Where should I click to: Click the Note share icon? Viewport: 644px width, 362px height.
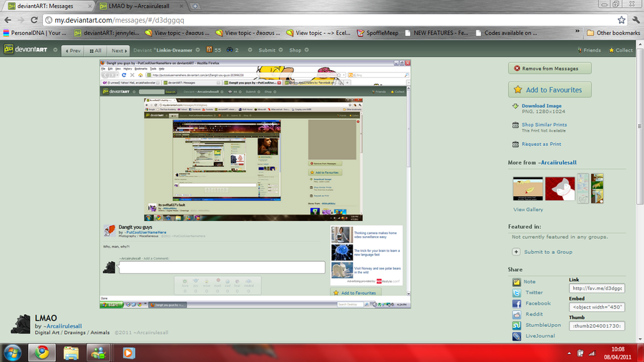[x=516, y=282]
